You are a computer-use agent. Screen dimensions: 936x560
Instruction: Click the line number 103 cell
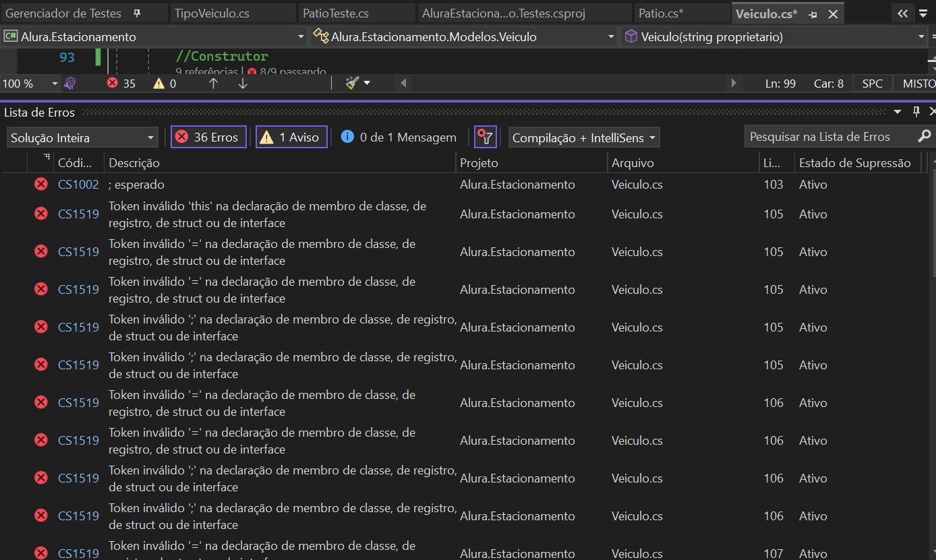pos(773,184)
